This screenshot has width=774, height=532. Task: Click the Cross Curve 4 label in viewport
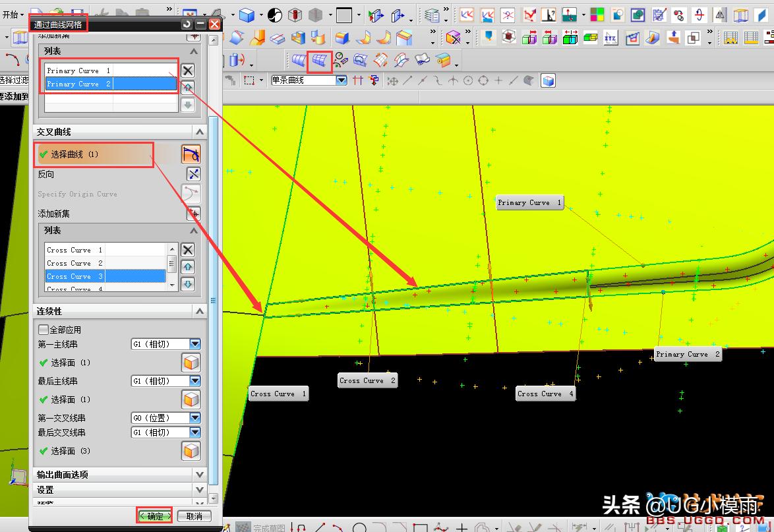(x=545, y=394)
